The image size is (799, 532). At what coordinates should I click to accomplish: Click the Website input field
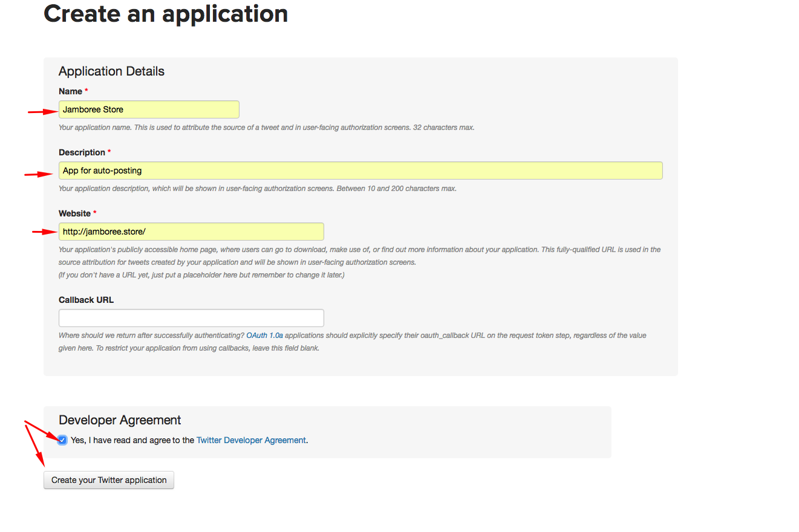(x=191, y=232)
